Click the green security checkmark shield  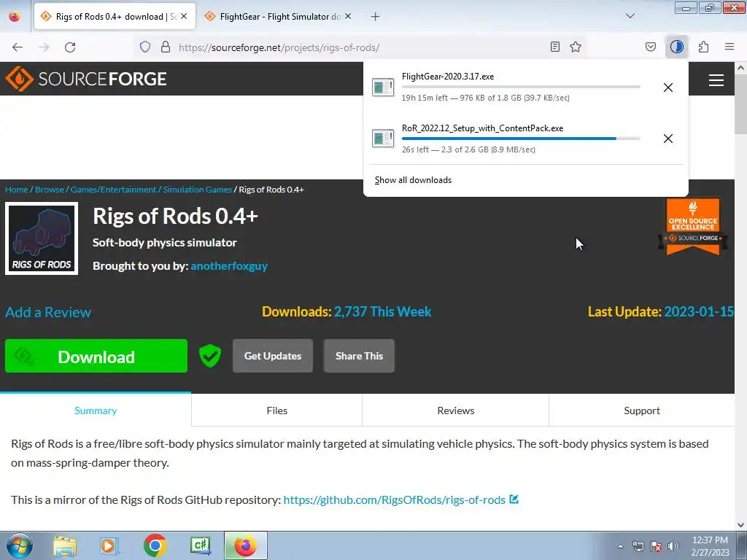[209, 356]
